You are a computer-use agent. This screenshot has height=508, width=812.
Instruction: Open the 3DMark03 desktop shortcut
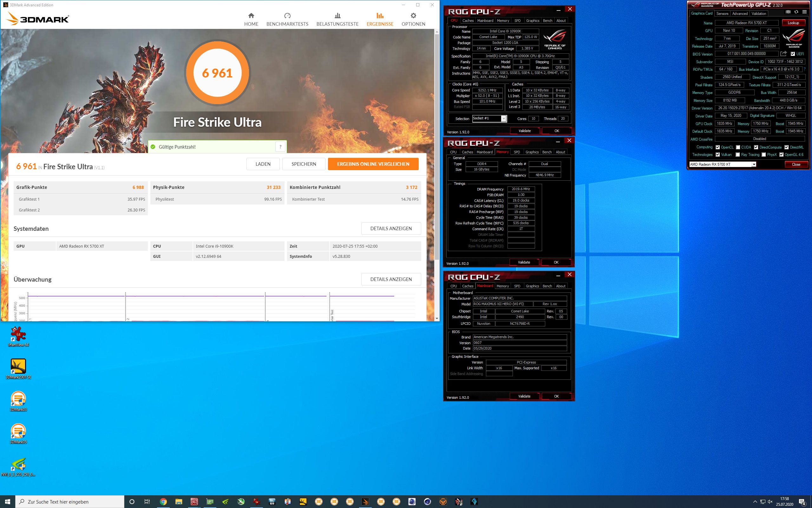tap(18, 401)
